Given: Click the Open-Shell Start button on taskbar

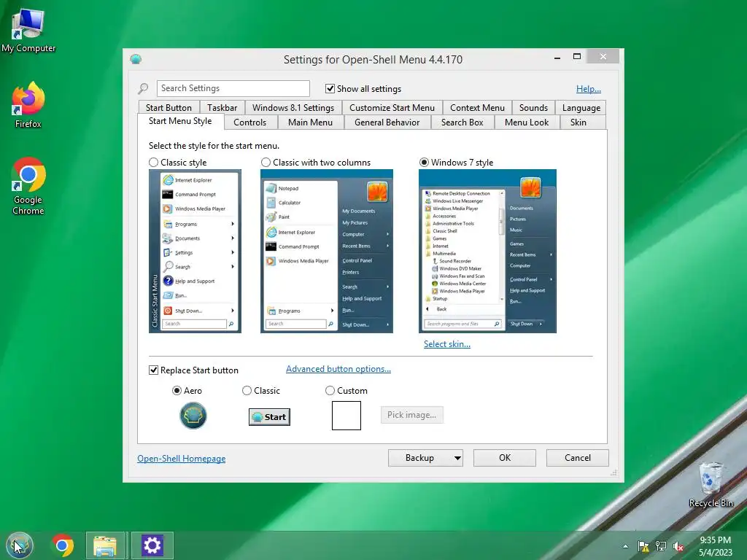Looking at the screenshot, I should (20, 545).
